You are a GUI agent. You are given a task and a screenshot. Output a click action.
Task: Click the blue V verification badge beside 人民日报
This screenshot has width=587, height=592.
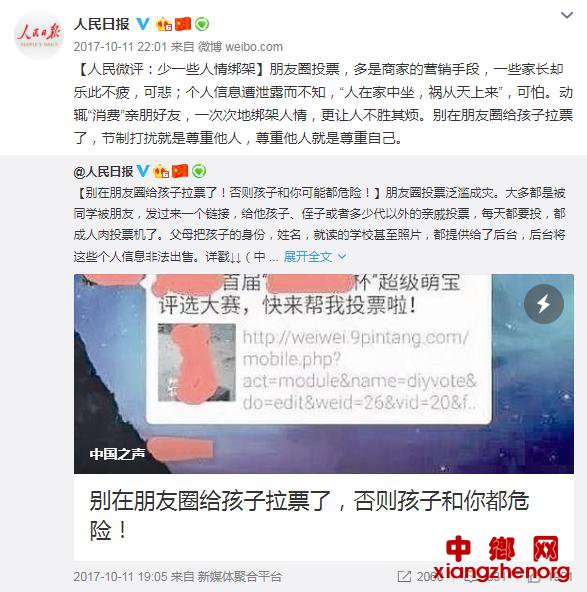tap(143, 24)
